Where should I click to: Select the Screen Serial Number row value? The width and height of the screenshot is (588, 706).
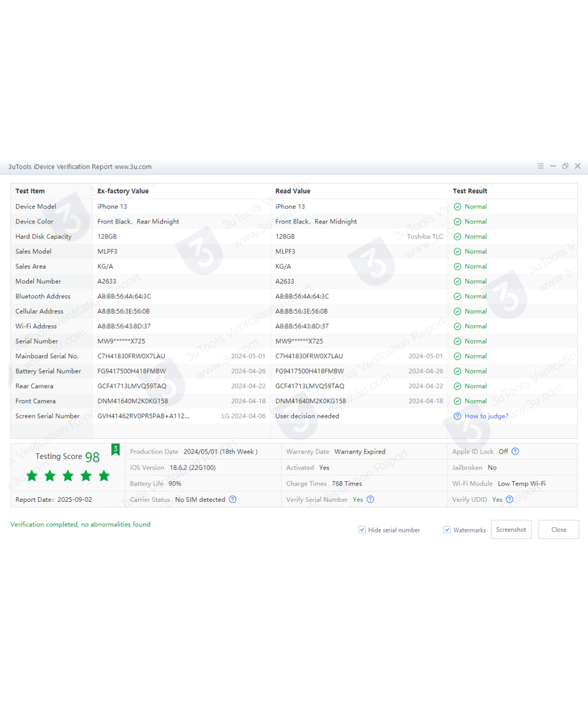tap(143, 416)
